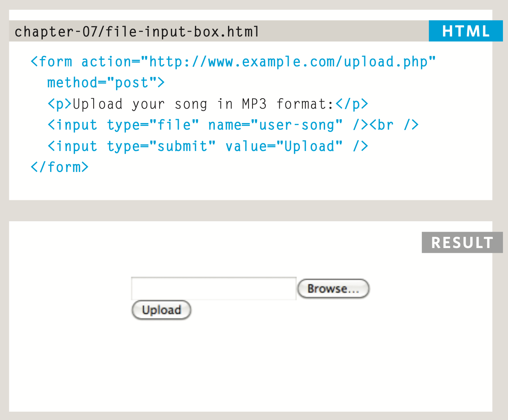
Task: Click the opening <p> tag
Action: click(x=60, y=104)
